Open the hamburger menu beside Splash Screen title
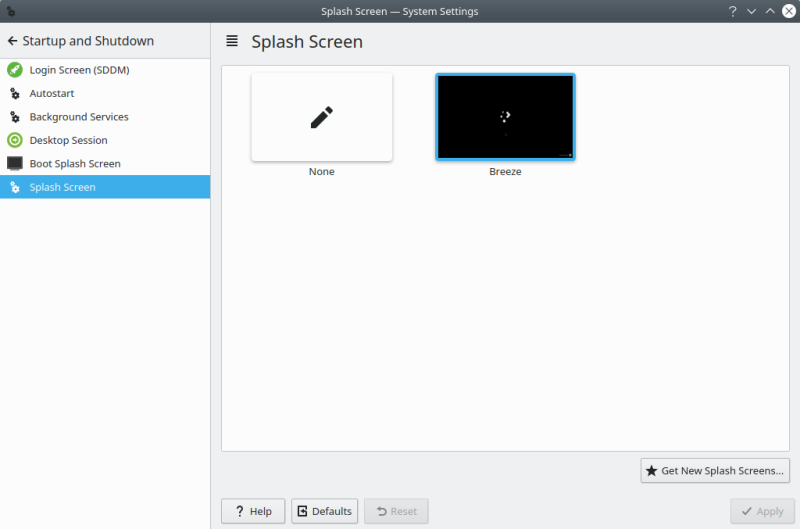The image size is (800, 529). (232, 41)
